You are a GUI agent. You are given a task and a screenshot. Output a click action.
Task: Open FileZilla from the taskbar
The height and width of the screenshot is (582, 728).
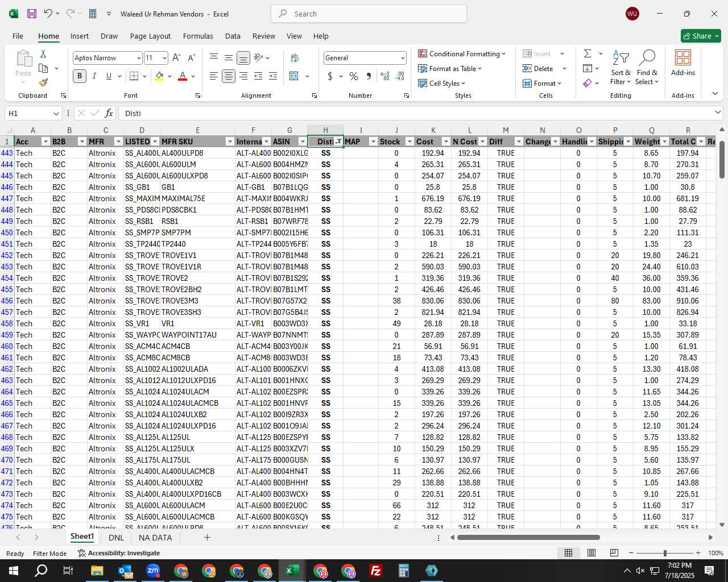(376, 571)
